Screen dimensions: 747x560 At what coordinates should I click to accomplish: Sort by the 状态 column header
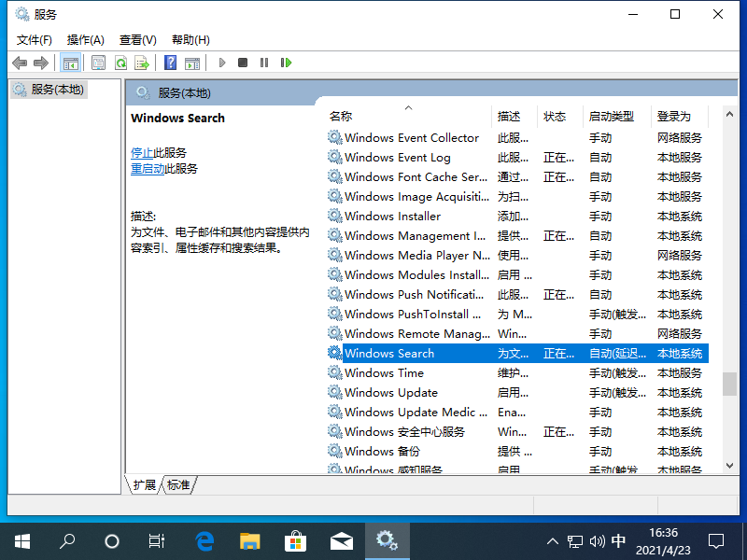coord(555,117)
